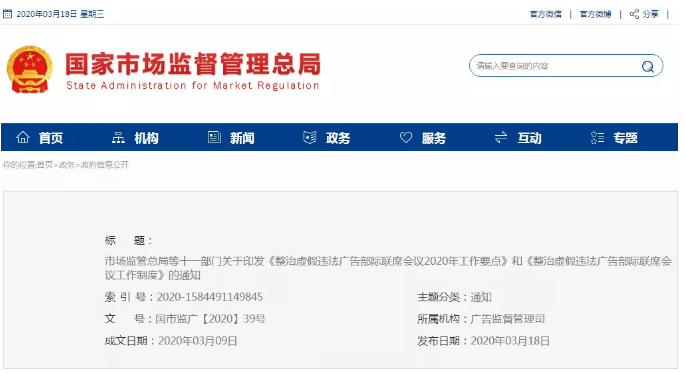Image resolution: width=685 pixels, height=373 pixels.
Task: Click the arrows icon beside 互动
Action: pos(501,138)
